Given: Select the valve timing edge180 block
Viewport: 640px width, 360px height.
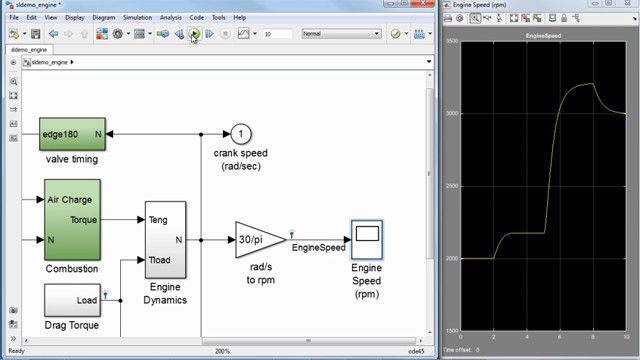Looking at the screenshot, I should click(x=72, y=134).
